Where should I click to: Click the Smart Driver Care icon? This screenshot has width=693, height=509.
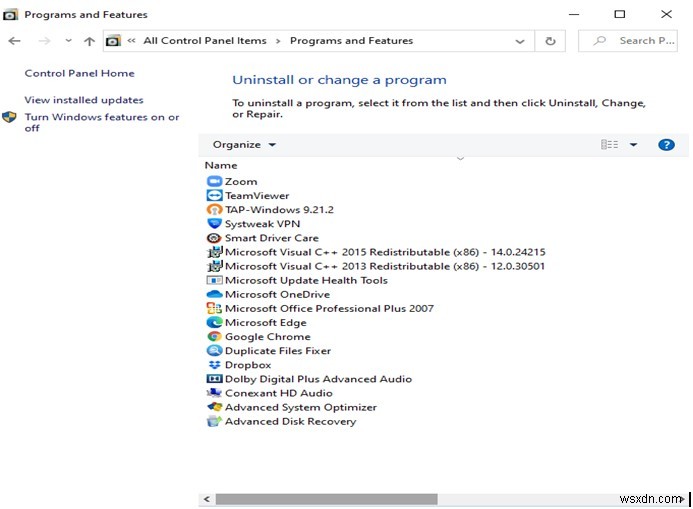214,238
